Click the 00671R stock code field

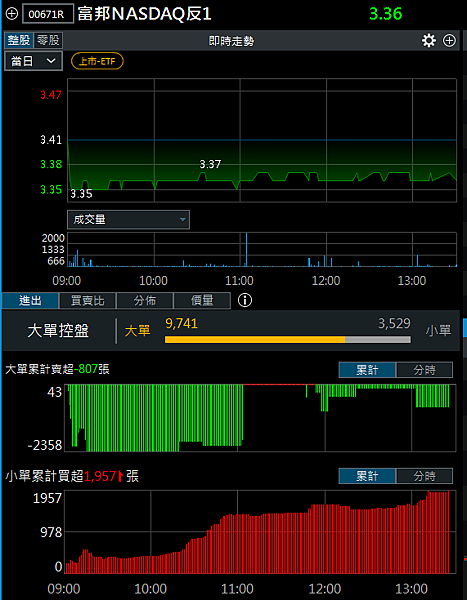click(x=48, y=15)
